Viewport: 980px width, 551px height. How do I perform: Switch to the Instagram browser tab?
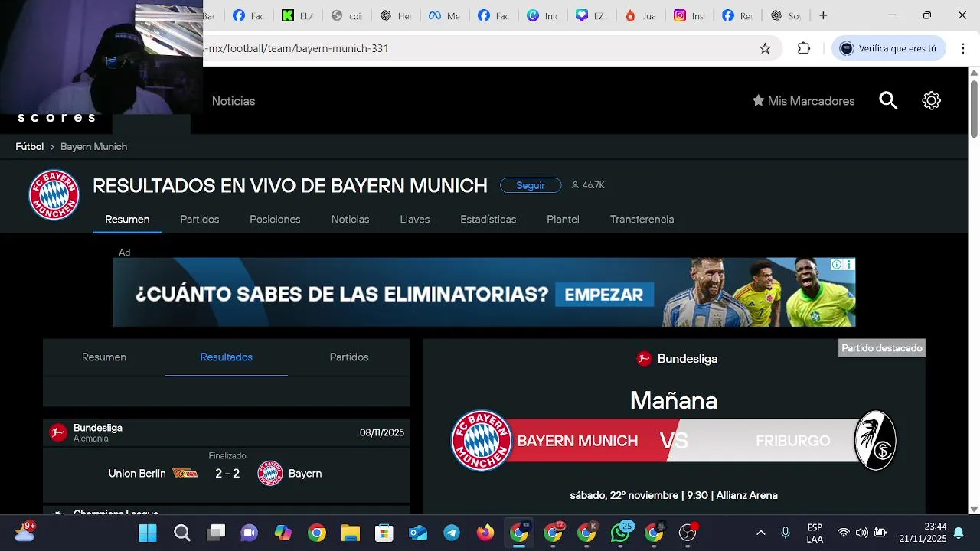(x=688, y=15)
